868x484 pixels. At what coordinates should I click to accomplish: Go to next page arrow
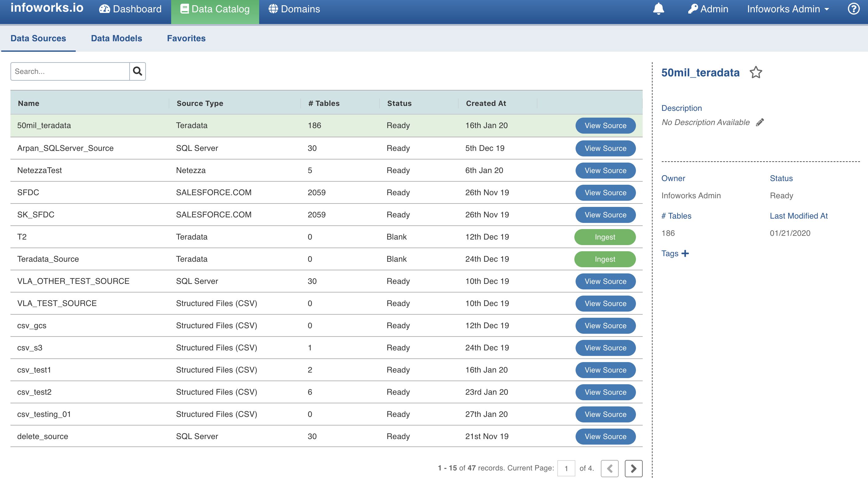click(633, 468)
